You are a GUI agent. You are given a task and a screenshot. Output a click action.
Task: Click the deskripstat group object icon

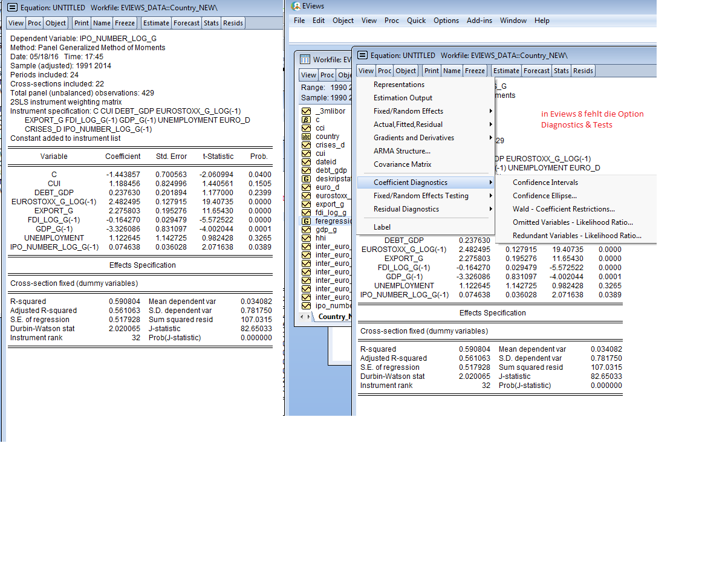point(305,179)
